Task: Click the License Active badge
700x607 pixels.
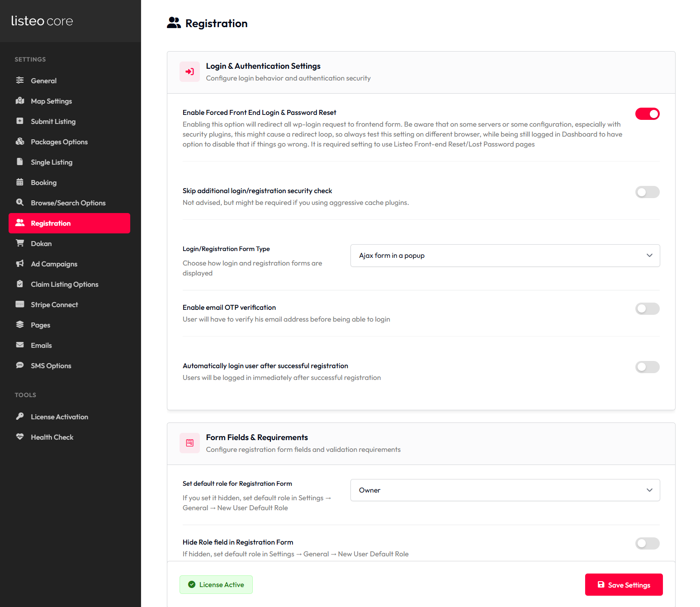Action: (216, 585)
